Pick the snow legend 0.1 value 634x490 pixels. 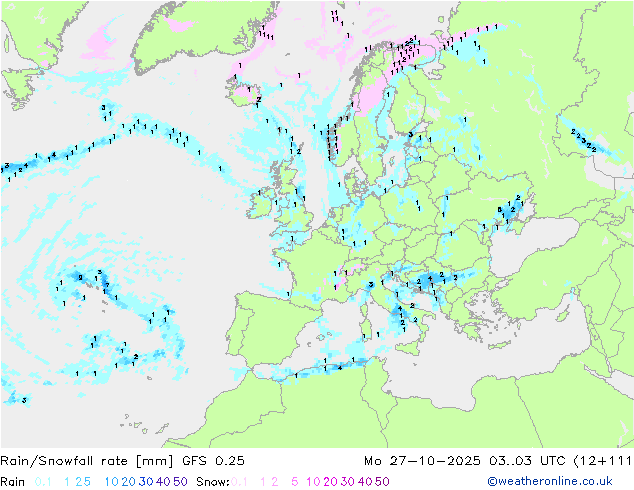[x=239, y=482]
